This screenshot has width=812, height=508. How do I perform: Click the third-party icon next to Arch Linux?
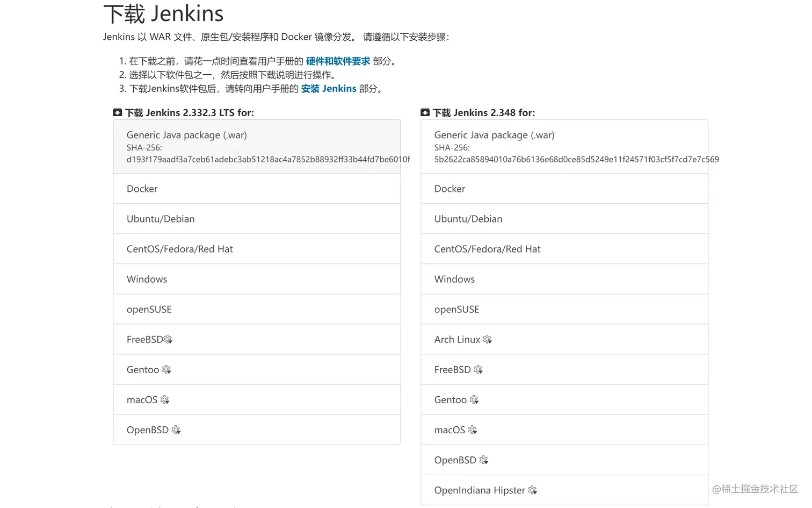pyautogui.click(x=487, y=339)
